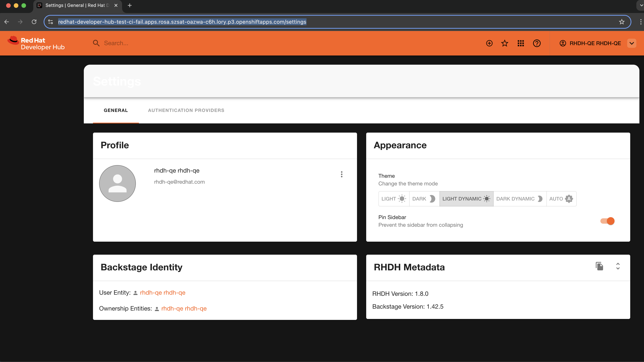
Task: Open Ownership Entities rhdh-qe link
Action: click(x=184, y=308)
